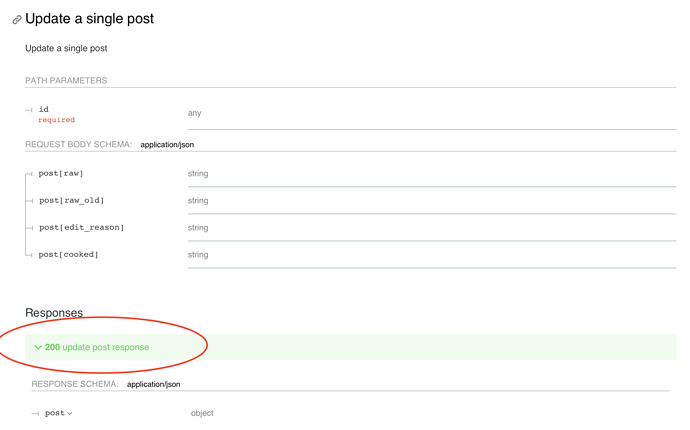Click the Responses heading

click(x=54, y=313)
